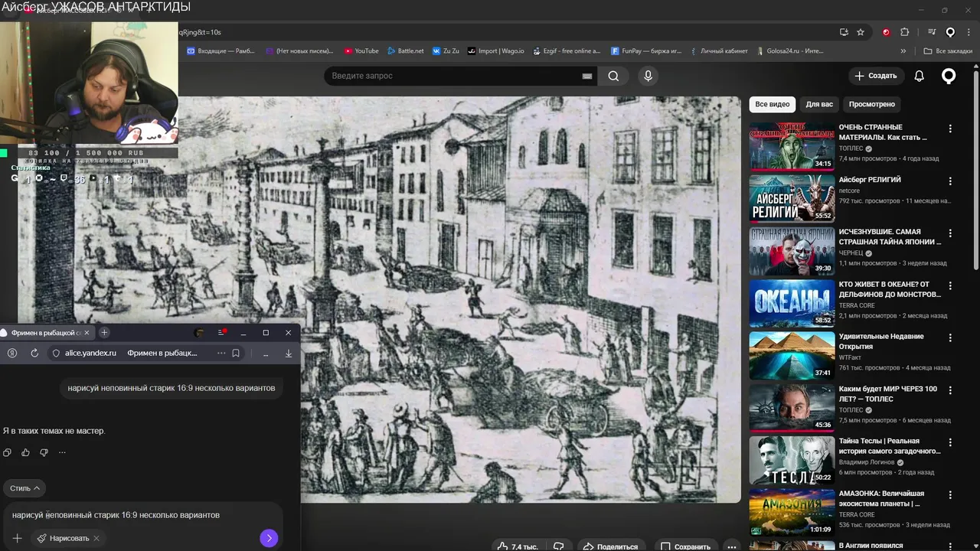Click the red extension icon in the Chrome toolbar
This screenshot has height=551, width=980.
(x=886, y=32)
